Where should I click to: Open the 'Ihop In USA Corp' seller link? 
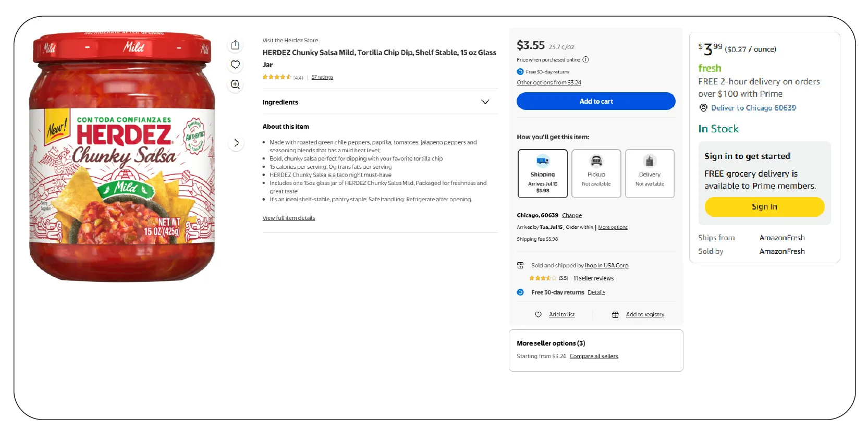click(606, 265)
